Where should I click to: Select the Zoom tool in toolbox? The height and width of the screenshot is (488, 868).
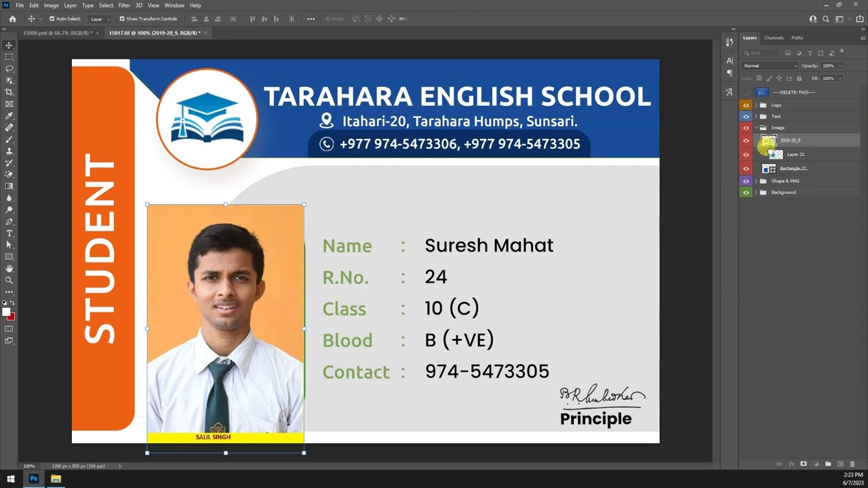coord(9,280)
